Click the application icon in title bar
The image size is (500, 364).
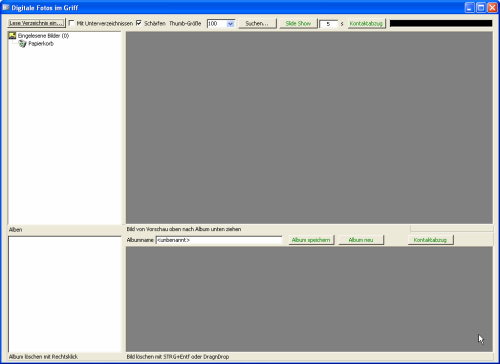[x=6, y=7]
